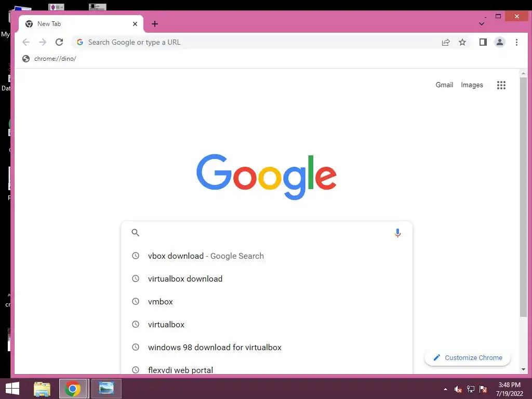Click the scrollbar up arrow
The width and height of the screenshot is (532, 399).
click(523, 73)
